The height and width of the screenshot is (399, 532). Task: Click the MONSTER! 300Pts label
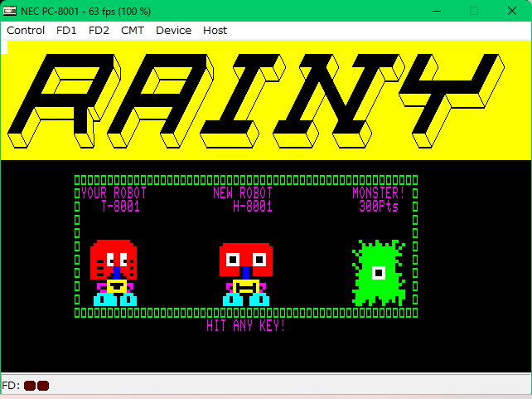tap(379, 200)
